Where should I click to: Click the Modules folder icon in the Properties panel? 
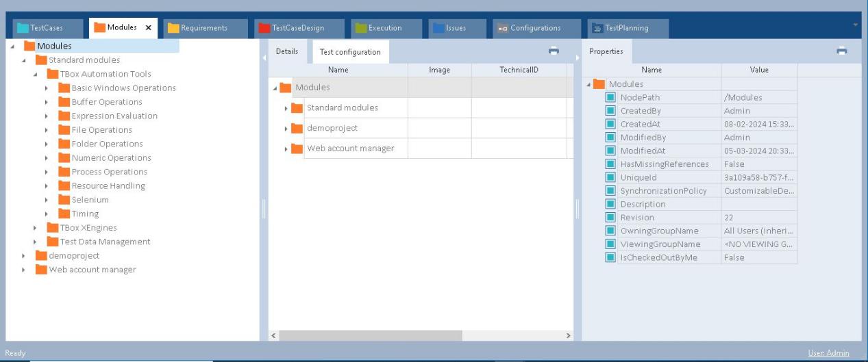pos(599,84)
